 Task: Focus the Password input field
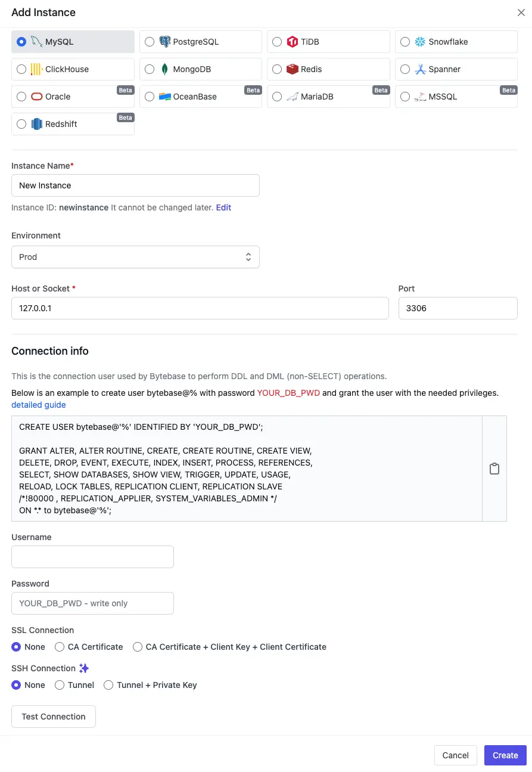[x=92, y=603]
